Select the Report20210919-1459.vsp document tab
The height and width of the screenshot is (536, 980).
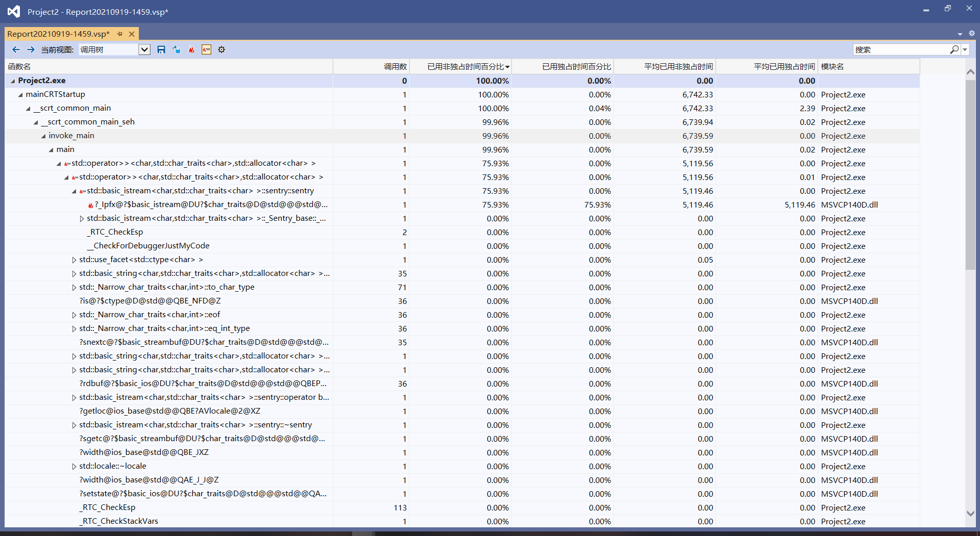[58, 34]
